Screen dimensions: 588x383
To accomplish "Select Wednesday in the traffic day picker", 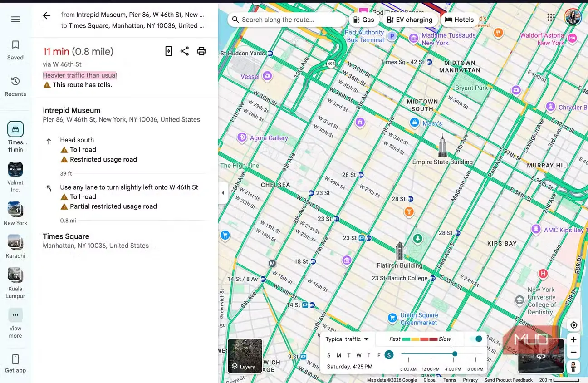I will click(x=359, y=355).
